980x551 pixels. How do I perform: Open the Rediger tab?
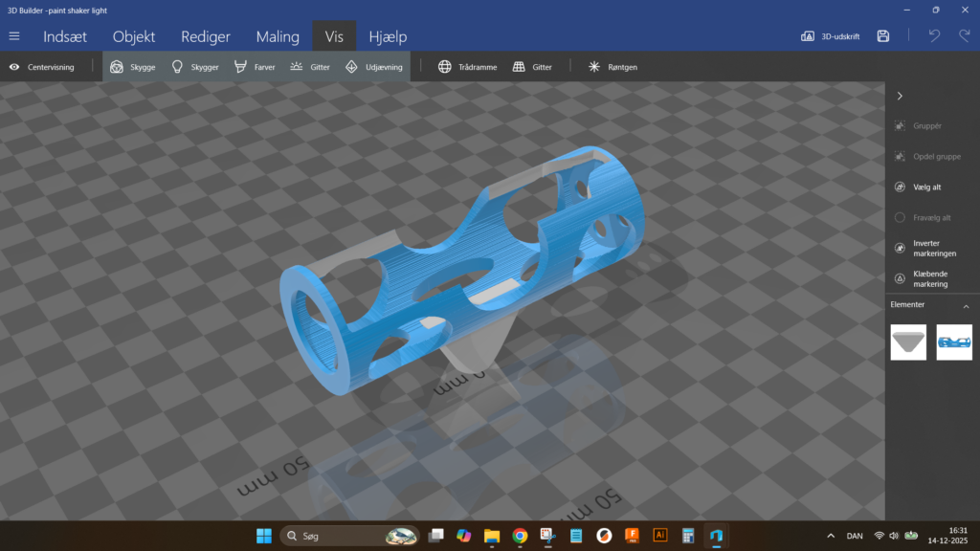click(x=206, y=36)
